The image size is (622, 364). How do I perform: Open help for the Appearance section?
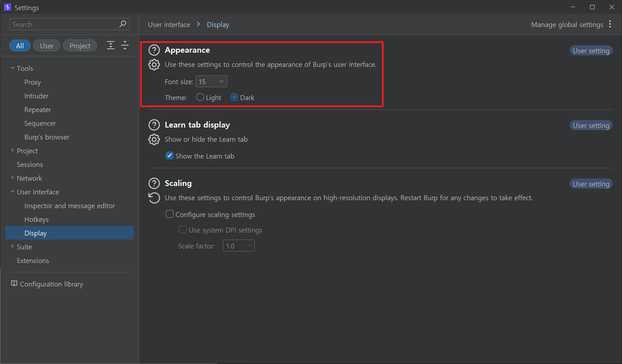(154, 50)
